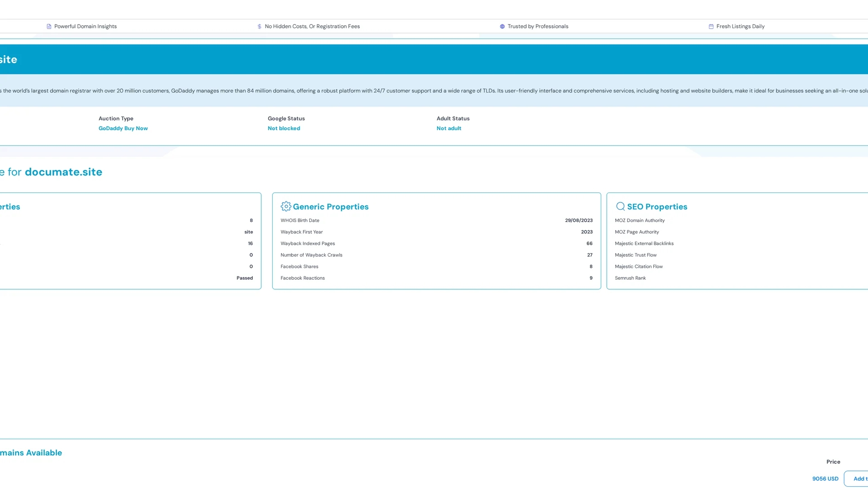Click the MOZ Domain Authority label
Viewport: 868px width, 488px height.
tap(640, 221)
